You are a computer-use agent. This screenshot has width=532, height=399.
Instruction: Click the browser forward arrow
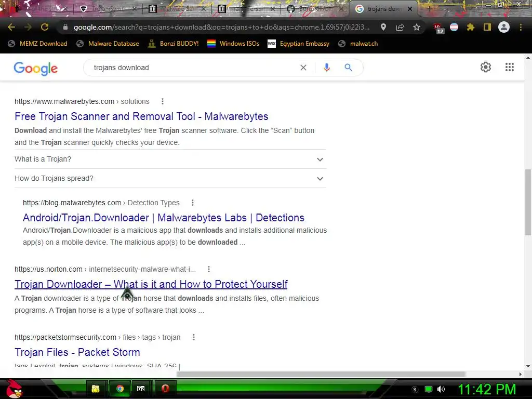(28, 27)
